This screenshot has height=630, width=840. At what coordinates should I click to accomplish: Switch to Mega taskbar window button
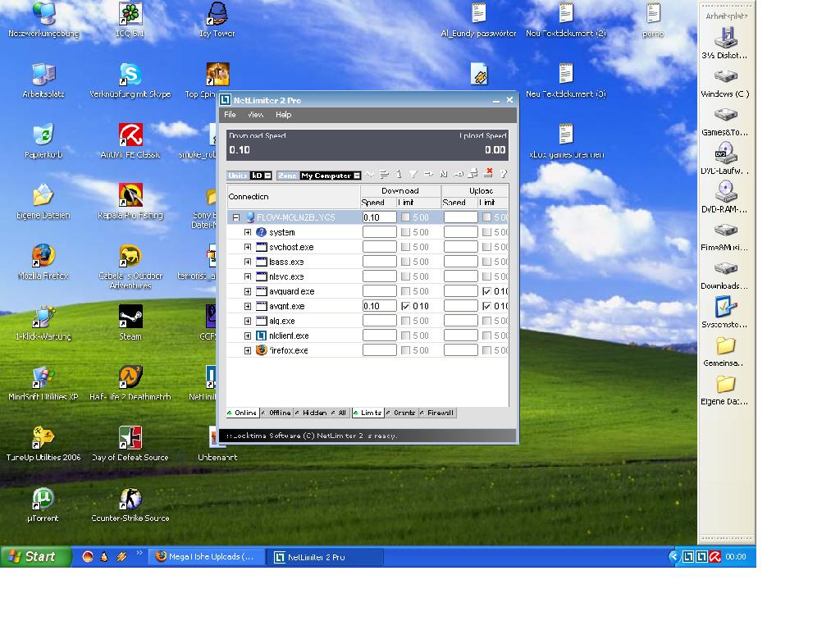(207, 557)
